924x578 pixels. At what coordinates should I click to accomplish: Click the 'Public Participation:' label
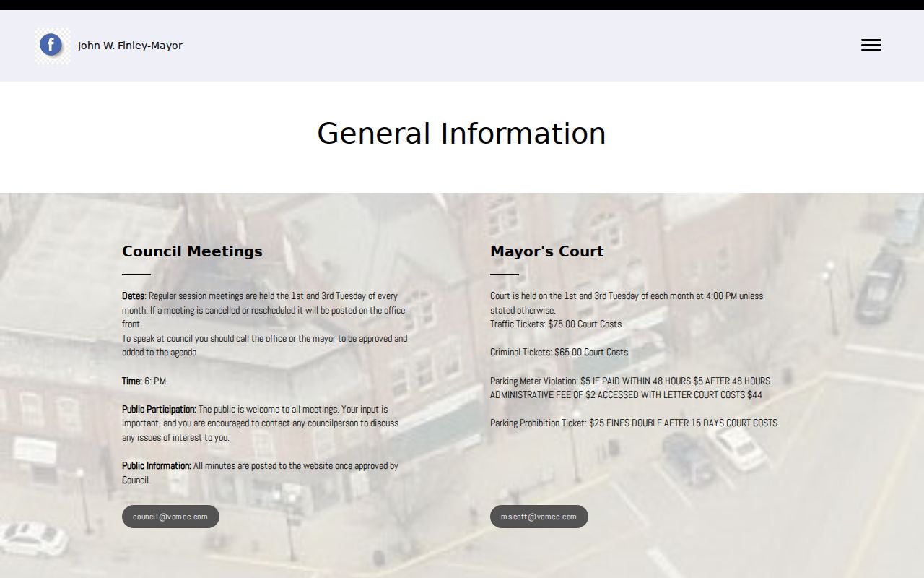(159, 409)
